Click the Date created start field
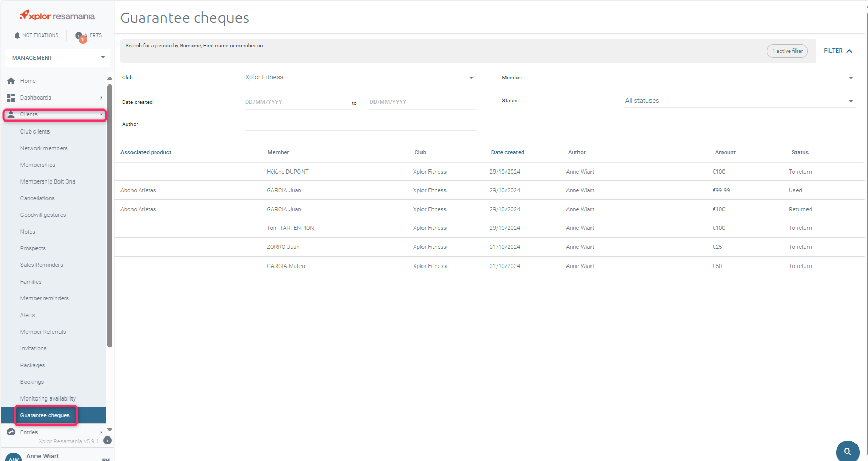Viewport: 868px width, 461px height. (x=297, y=102)
